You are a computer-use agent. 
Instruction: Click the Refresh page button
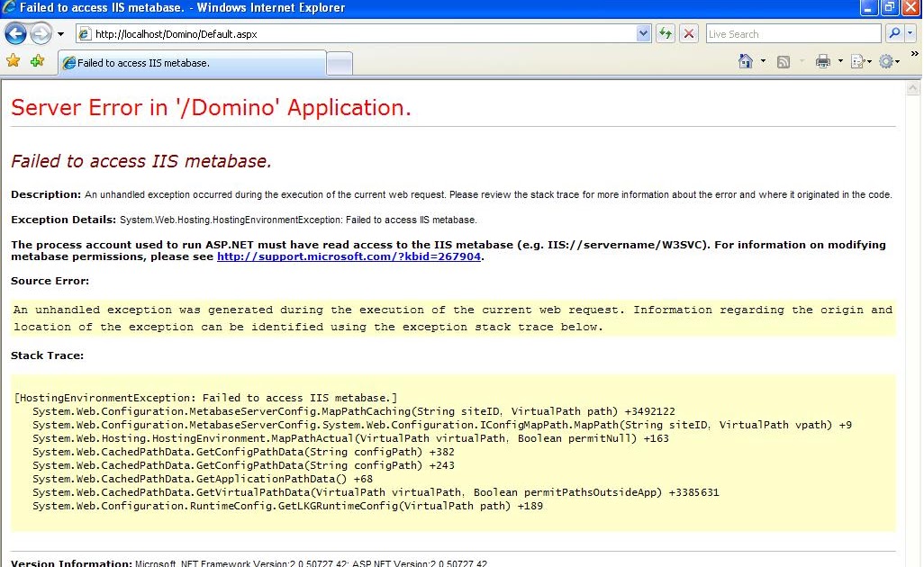[x=666, y=33]
